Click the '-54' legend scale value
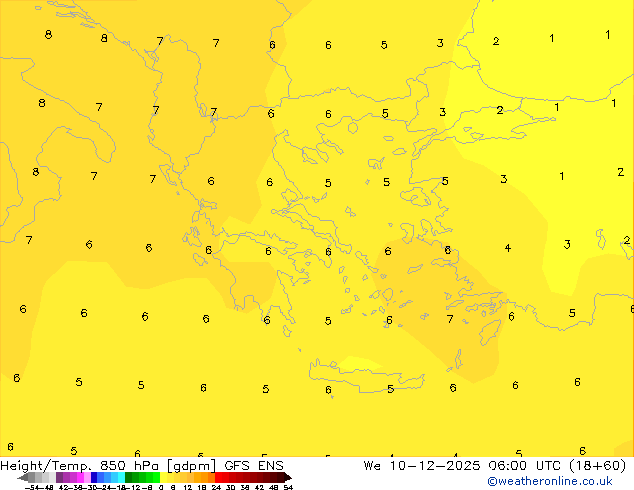Screen dimensions: 634x490 click(x=32, y=487)
